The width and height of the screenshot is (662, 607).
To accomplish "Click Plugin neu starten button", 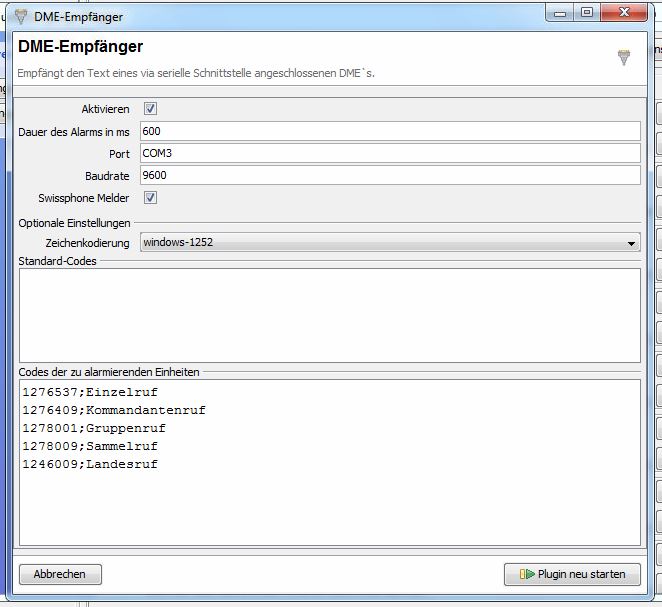I will pyautogui.click(x=572, y=574).
